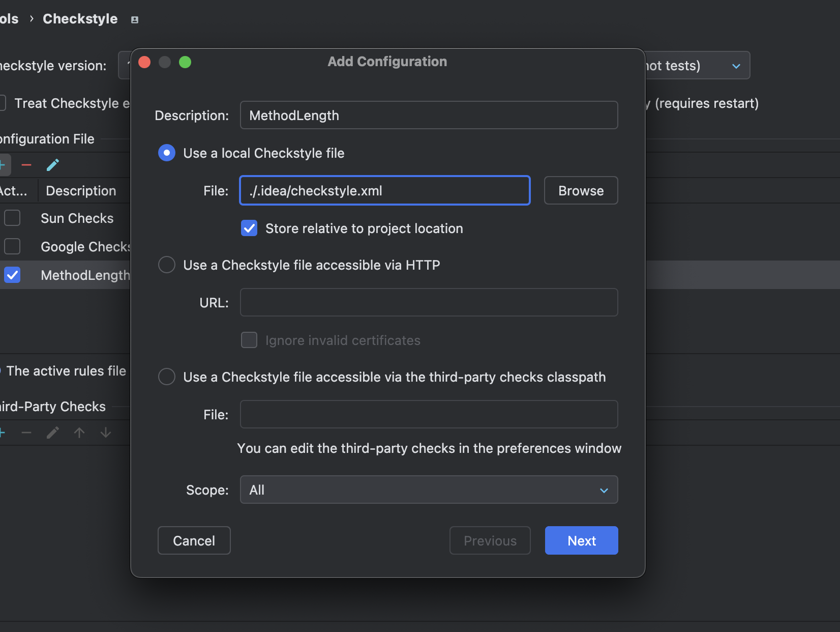Viewport: 840px width, 632px height.
Task: Click the Cancel button
Action: (194, 540)
